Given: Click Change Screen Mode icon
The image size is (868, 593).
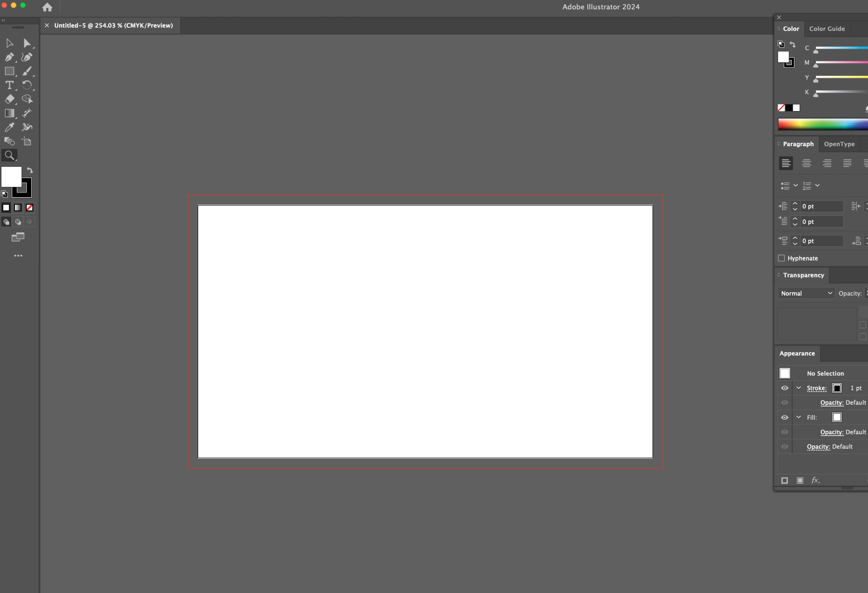Looking at the screenshot, I should pyautogui.click(x=18, y=237).
